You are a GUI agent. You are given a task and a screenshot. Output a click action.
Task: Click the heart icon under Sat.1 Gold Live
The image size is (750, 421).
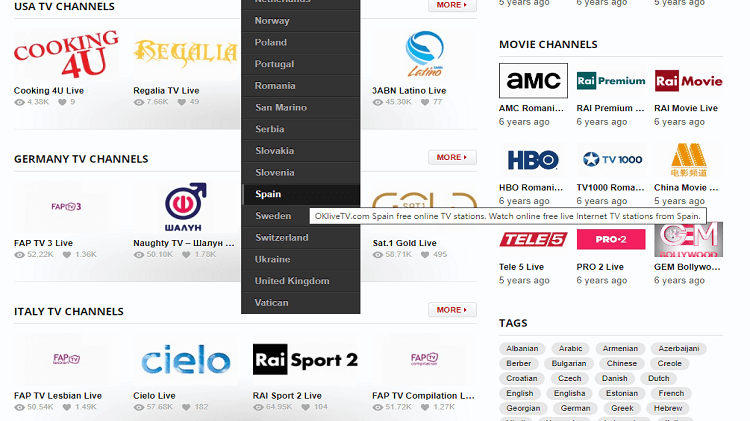[x=425, y=255]
